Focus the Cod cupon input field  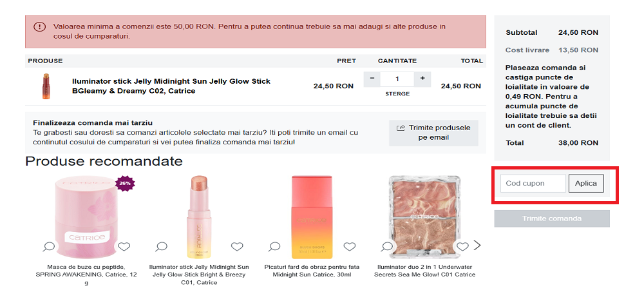(x=533, y=184)
